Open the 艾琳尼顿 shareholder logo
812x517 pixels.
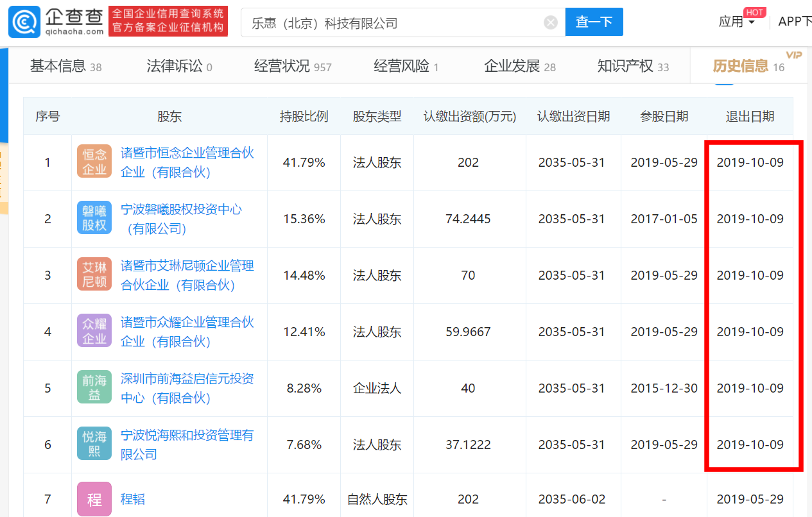(94, 275)
